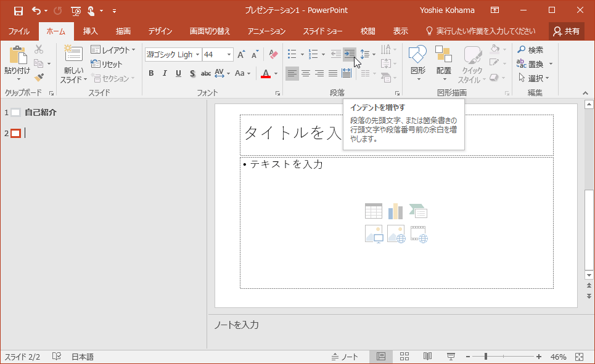Switch to the 挿入 tab
This screenshot has height=364, width=595.
(90, 31)
